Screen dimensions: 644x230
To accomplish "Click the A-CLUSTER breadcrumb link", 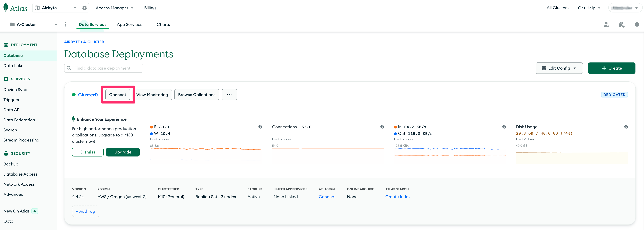I will (94, 42).
